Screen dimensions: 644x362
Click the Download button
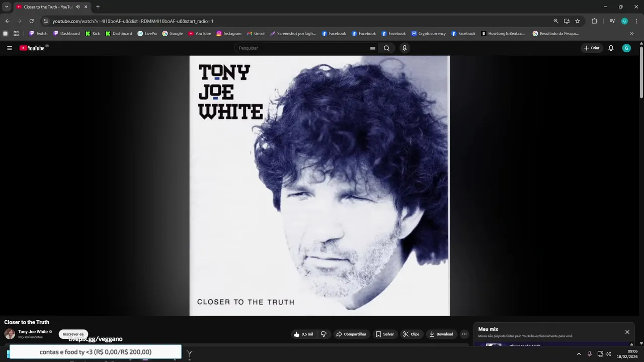pos(441,334)
